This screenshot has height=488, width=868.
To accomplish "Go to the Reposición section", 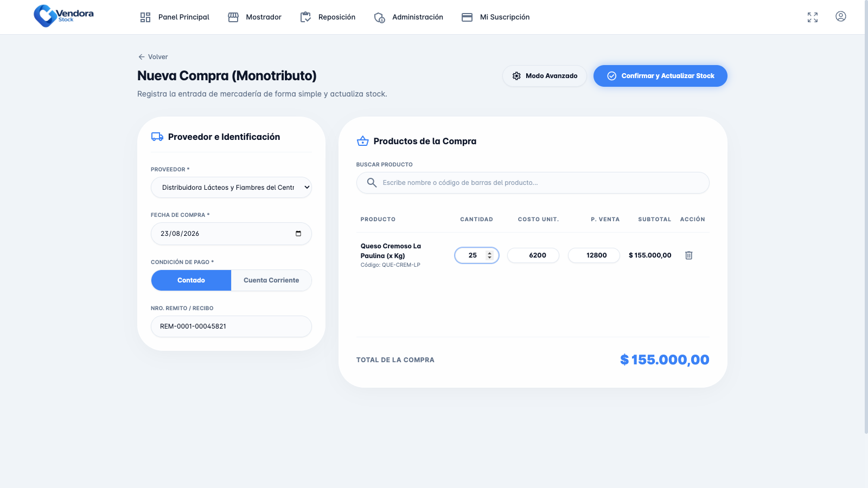I will [x=328, y=17].
